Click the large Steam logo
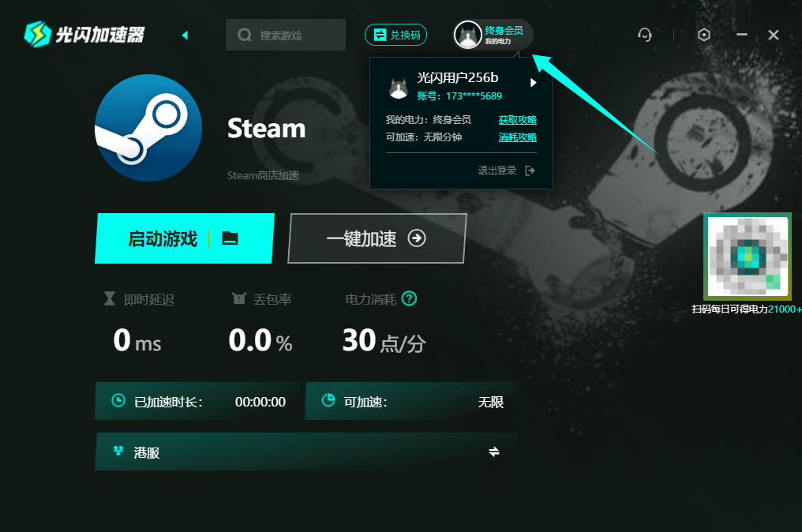 point(148,128)
